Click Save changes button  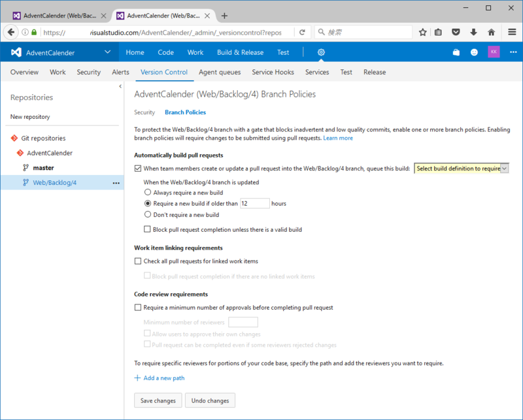click(x=158, y=400)
